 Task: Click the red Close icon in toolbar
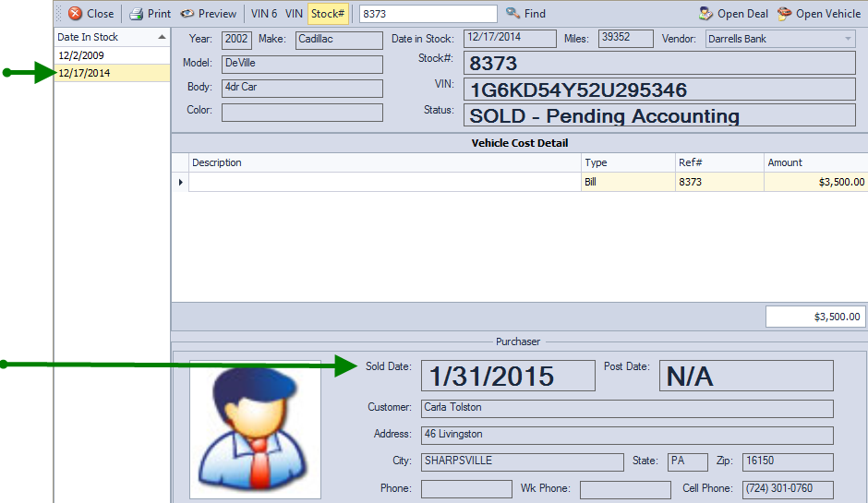click(76, 14)
